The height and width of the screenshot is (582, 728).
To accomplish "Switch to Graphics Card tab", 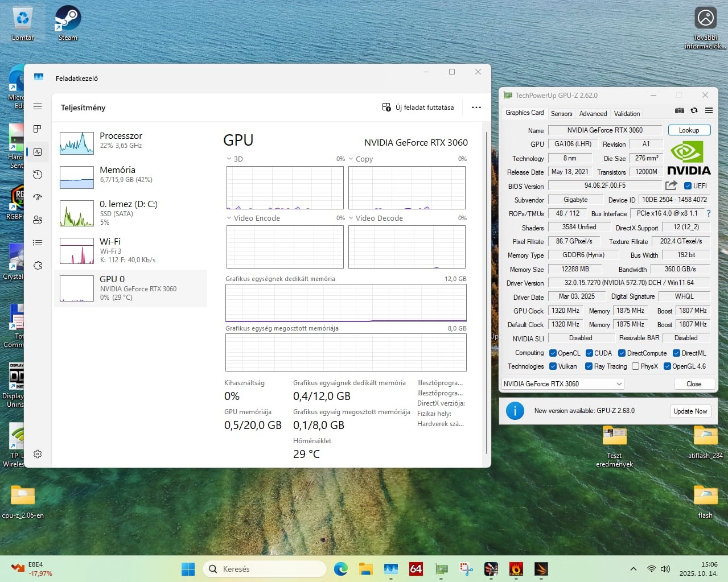I will point(525,113).
